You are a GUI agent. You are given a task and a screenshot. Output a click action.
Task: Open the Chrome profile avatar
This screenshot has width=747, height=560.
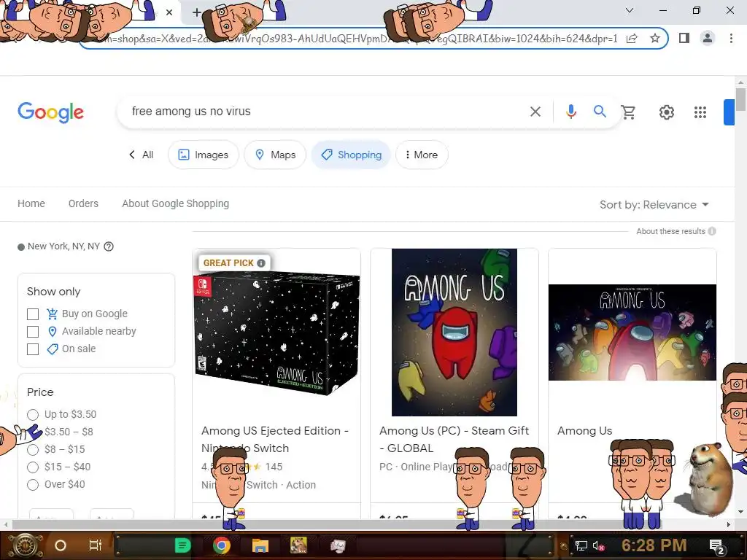pyautogui.click(x=708, y=38)
